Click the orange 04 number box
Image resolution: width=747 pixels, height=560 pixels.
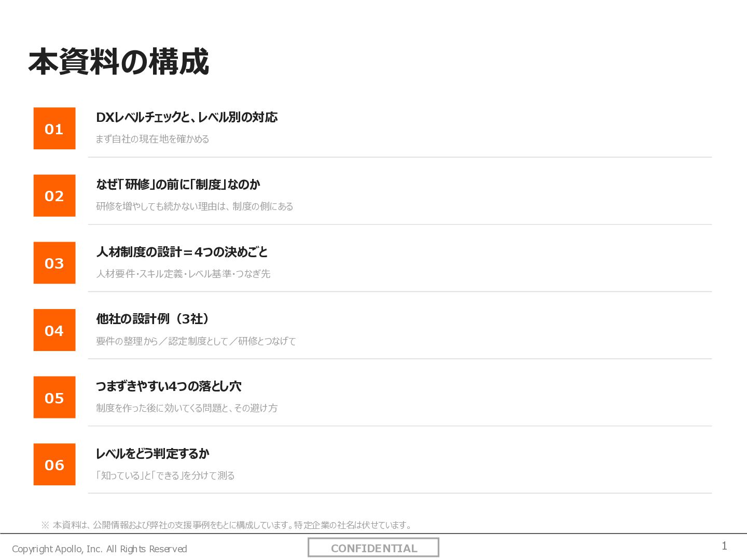(x=54, y=330)
